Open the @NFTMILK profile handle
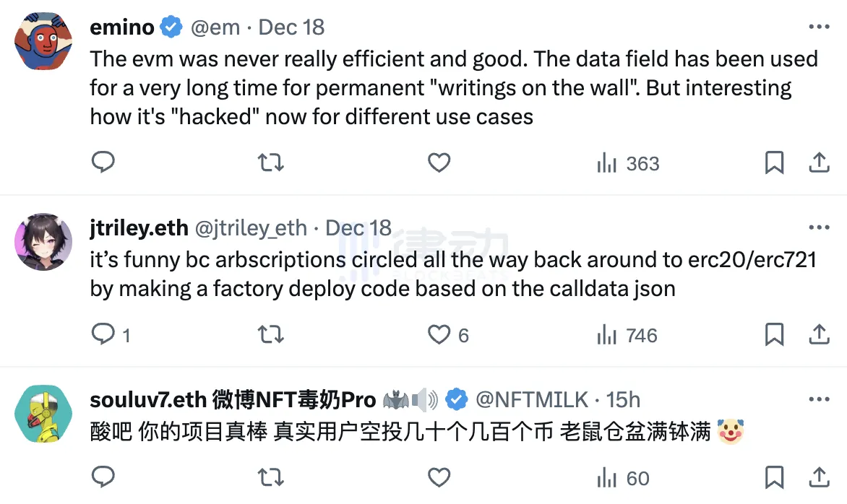 pyautogui.click(x=532, y=400)
